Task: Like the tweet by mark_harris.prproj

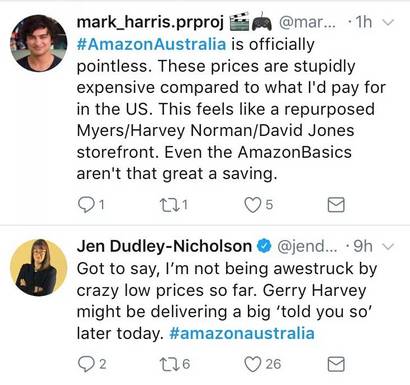Action: coord(252,205)
